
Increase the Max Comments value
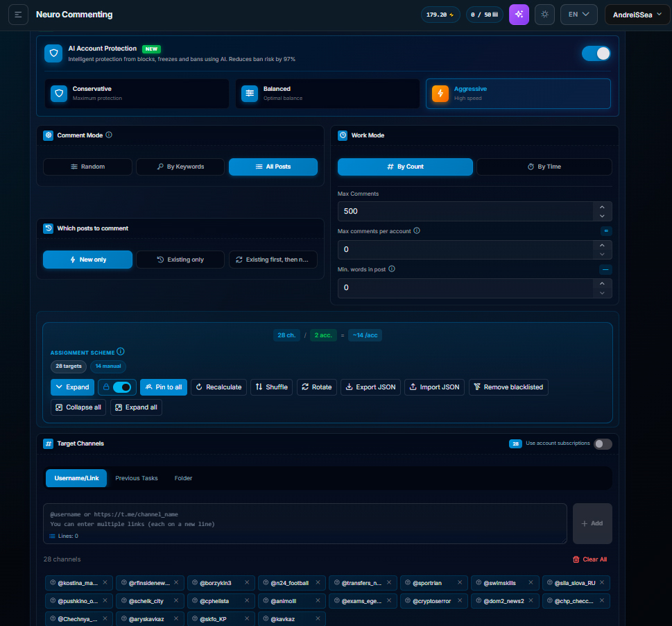602,207
